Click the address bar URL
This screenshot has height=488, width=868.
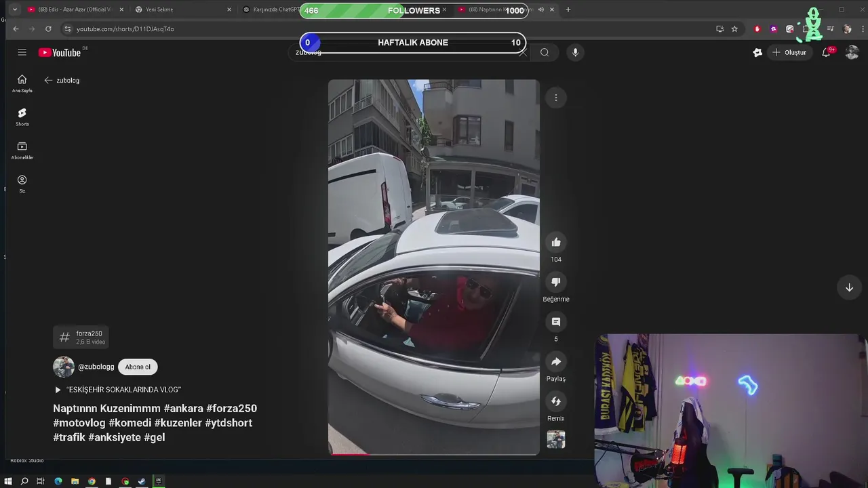coord(125,29)
